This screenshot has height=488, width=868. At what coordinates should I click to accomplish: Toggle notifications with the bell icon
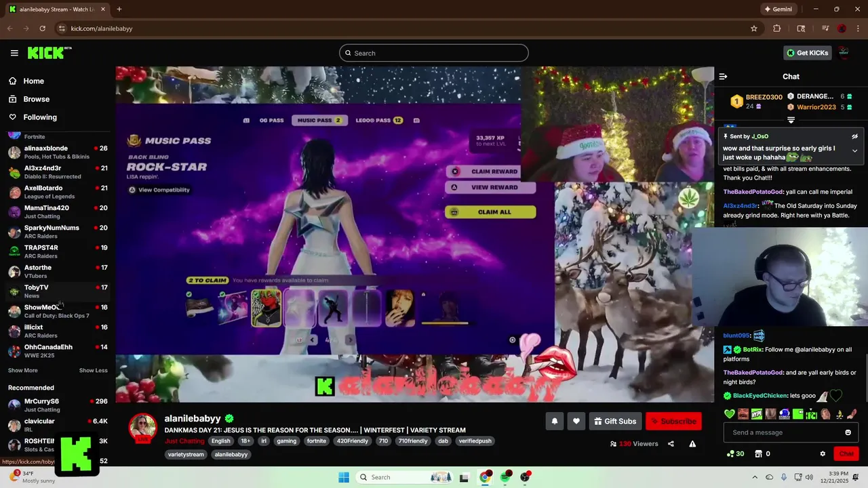tap(554, 422)
